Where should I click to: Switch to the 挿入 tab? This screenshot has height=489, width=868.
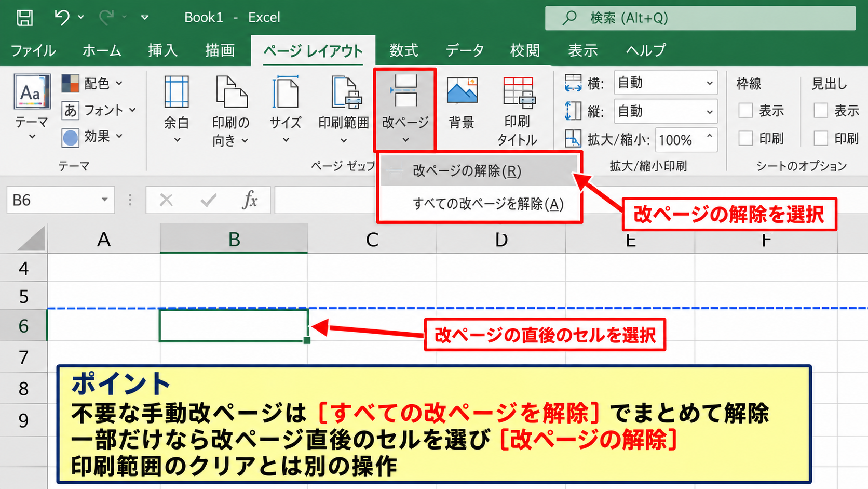point(162,50)
